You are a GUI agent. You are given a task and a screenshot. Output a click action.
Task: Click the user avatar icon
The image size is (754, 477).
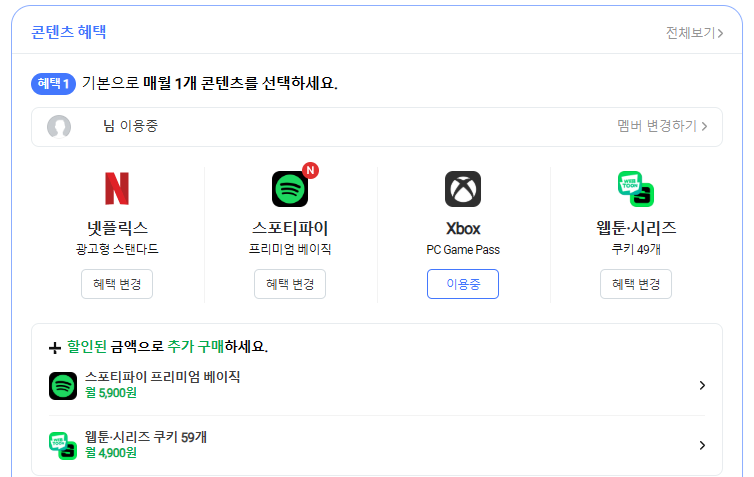coord(59,126)
